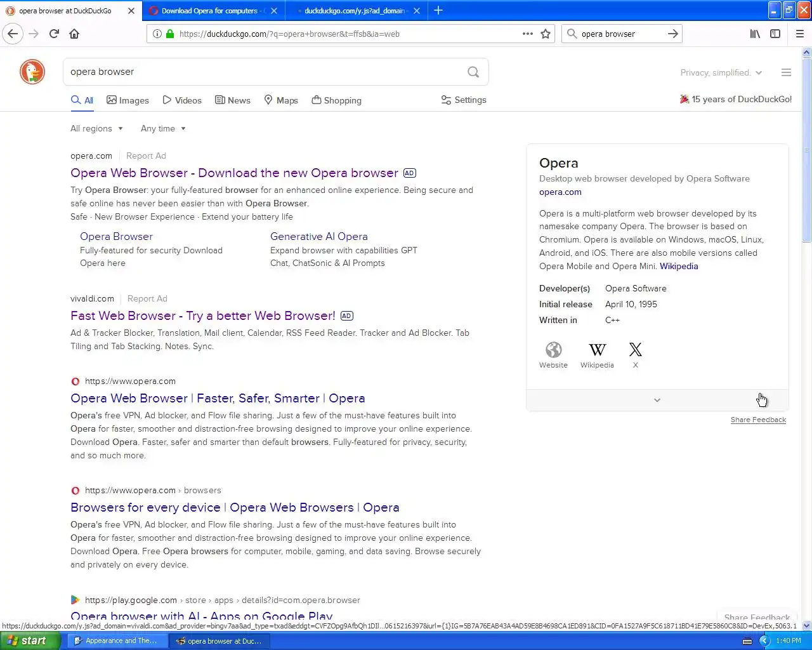The image size is (812, 650).
Task: Open the Windows Start menu
Action: click(30, 640)
